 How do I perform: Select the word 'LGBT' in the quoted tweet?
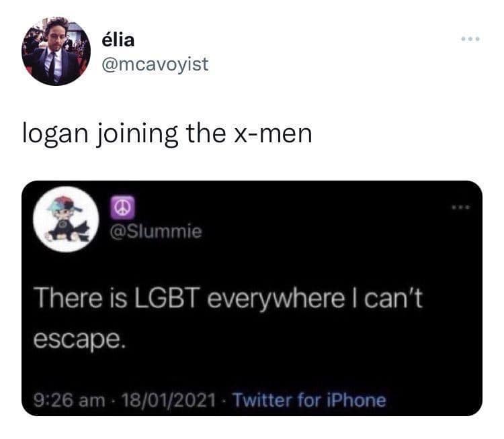165,298
